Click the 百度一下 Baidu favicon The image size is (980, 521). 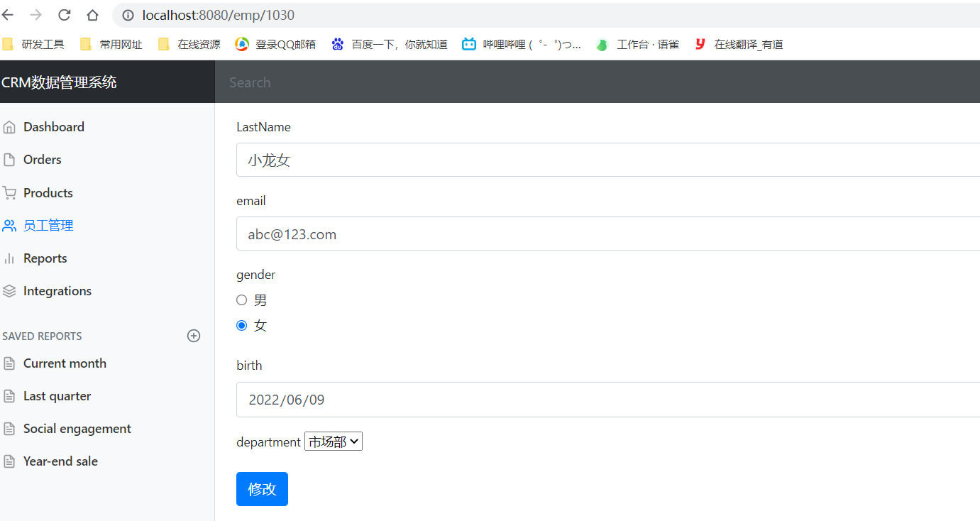[338, 43]
